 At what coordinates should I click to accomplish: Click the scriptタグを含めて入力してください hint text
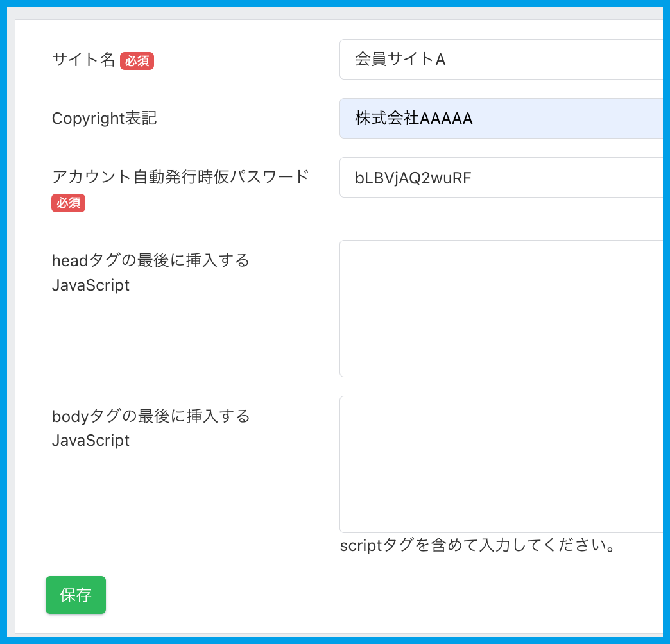point(478,546)
